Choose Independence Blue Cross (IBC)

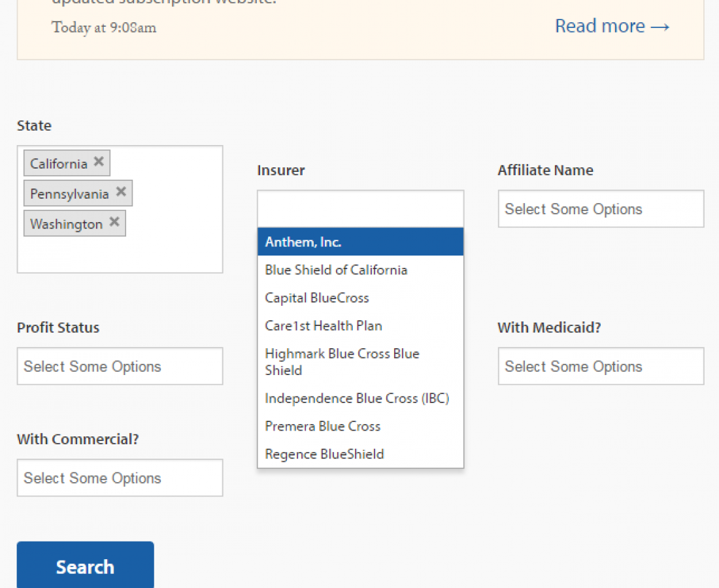coord(360,398)
